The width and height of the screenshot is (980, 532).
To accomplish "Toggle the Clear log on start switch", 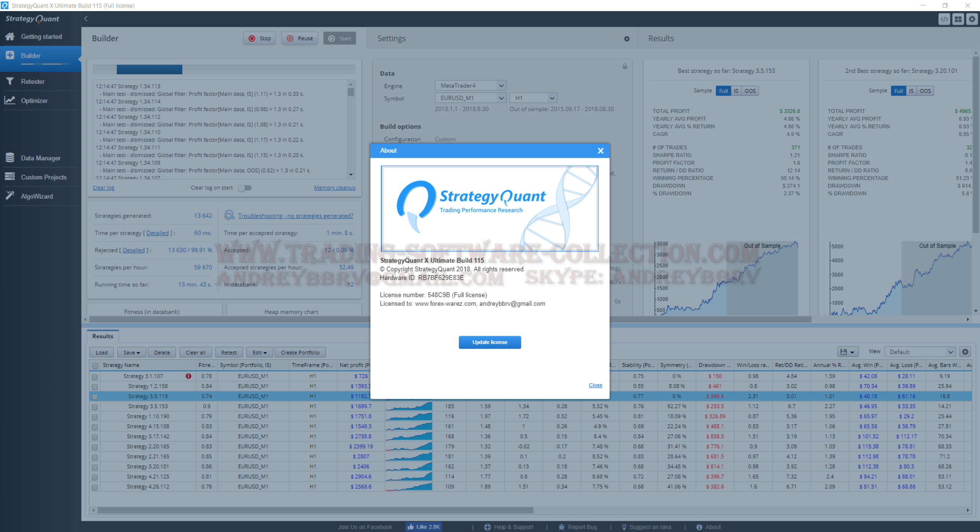I will [x=245, y=188].
